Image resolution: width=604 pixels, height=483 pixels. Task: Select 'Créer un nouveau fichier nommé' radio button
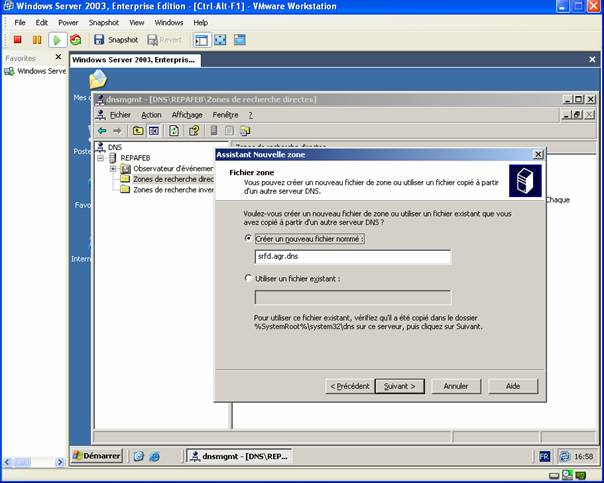coord(248,238)
